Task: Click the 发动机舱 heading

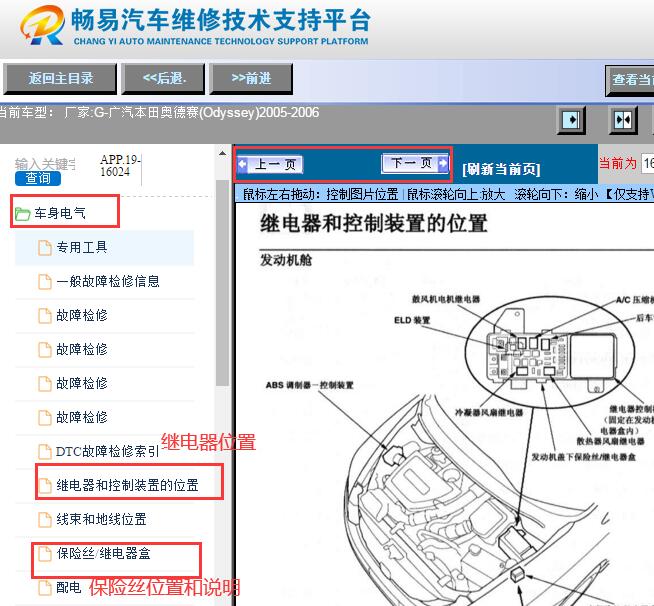Action: 286,260
